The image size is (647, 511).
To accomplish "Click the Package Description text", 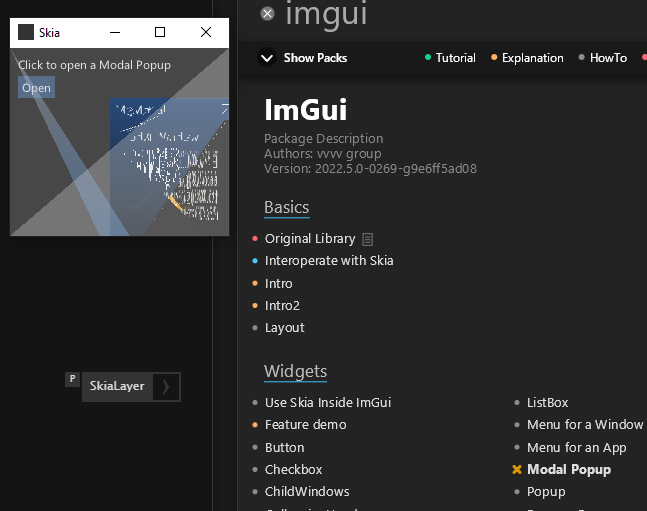I will pyautogui.click(x=324, y=139).
